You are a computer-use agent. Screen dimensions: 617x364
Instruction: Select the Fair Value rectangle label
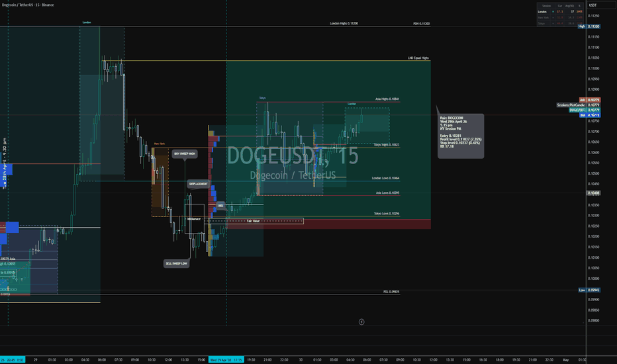point(254,221)
